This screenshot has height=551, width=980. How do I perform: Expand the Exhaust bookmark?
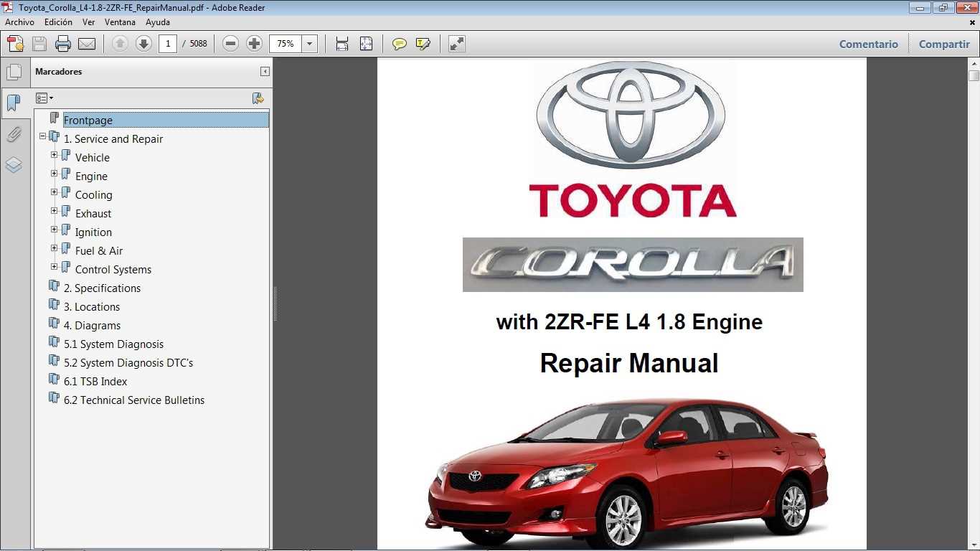tap(55, 210)
